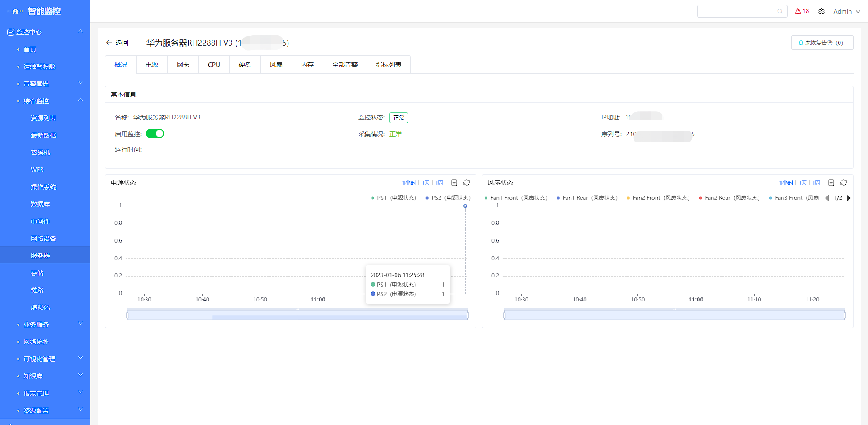Set power chart range to 1小时

tap(409, 182)
